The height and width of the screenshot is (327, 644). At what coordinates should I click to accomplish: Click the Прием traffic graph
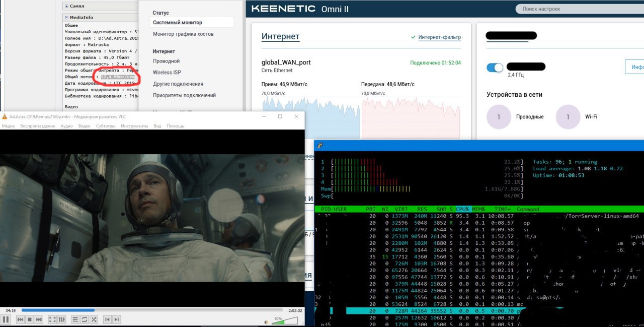click(311, 117)
